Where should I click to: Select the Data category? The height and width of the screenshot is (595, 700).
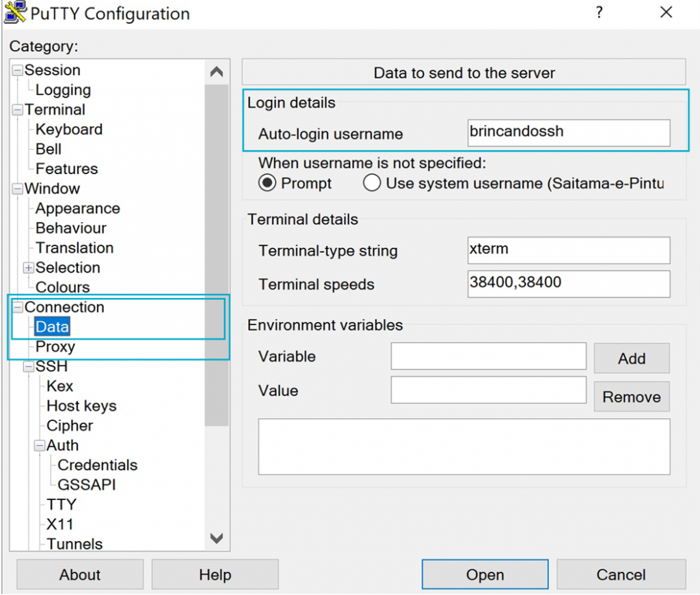pos(52,327)
